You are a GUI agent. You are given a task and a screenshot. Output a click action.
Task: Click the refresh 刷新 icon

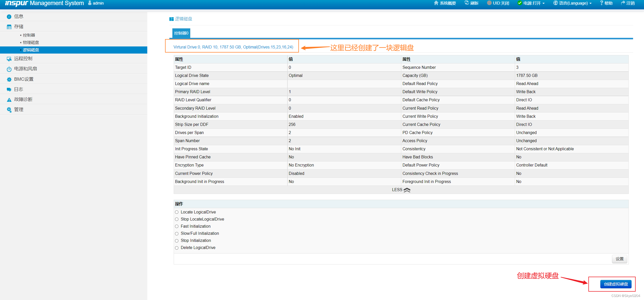(466, 3)
